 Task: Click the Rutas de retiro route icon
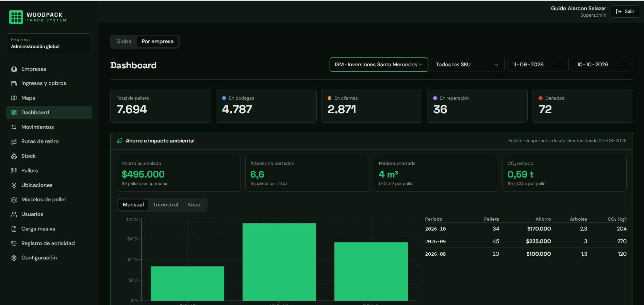(x=14, y=141)
